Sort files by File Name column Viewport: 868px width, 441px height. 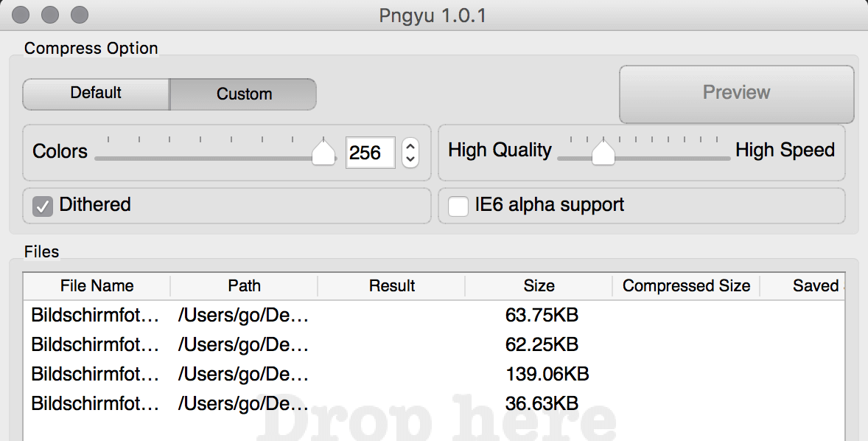click(x=97, y=286)
